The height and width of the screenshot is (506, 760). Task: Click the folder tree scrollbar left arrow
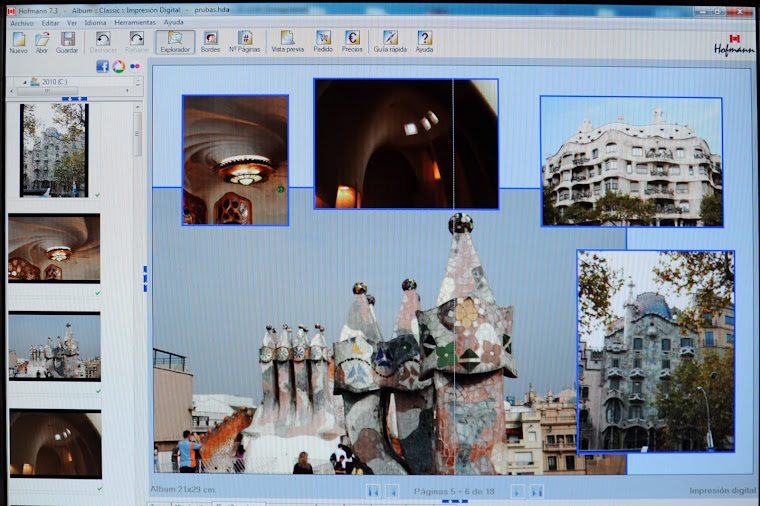(x=12, y=91)
